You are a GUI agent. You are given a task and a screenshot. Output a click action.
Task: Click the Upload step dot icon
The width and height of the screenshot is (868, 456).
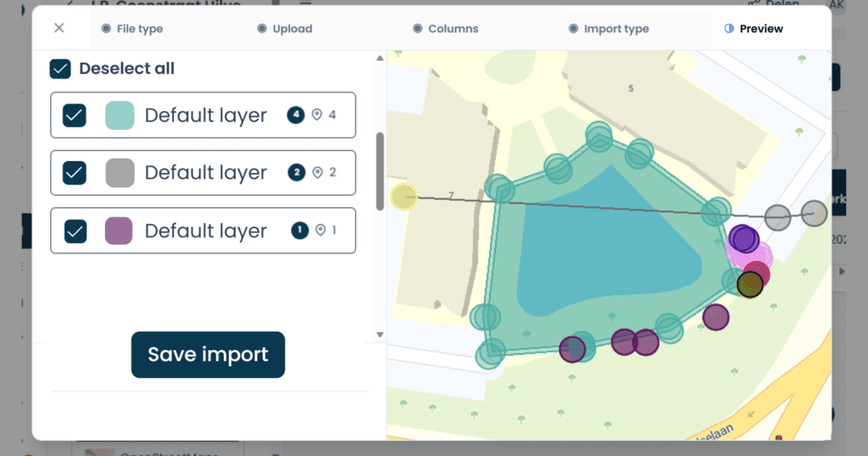coord(262,28)
